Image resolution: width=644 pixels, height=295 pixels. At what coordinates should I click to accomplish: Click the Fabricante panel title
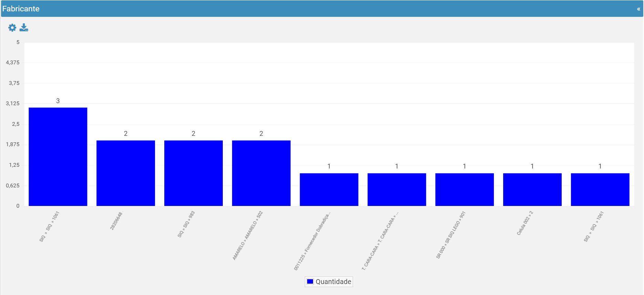point(21,9)
